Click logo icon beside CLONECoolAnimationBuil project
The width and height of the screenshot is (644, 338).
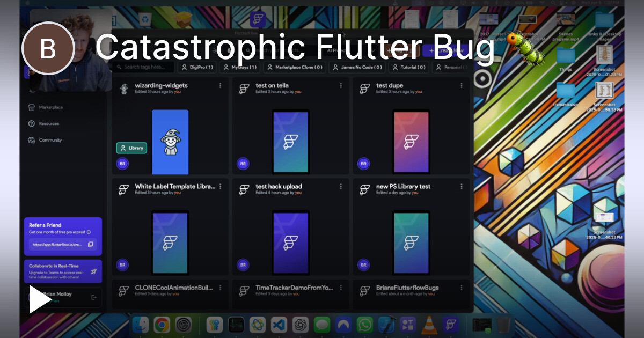click(124, 291)
